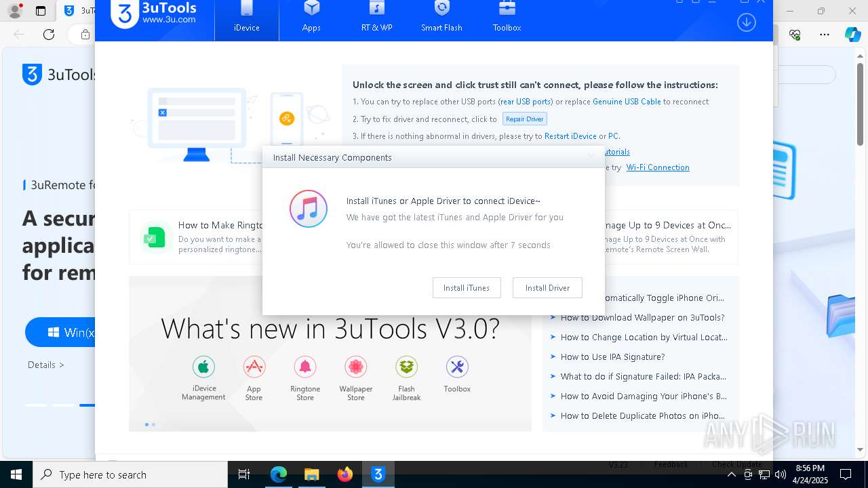Click the Repair Driver button

[x=525, y=119]
